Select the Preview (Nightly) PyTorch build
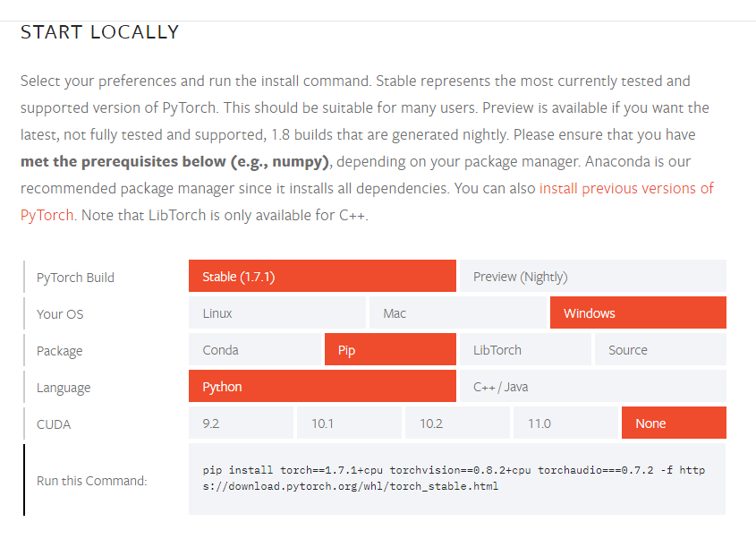Viewport: 756px width, 539px height. 591,276
